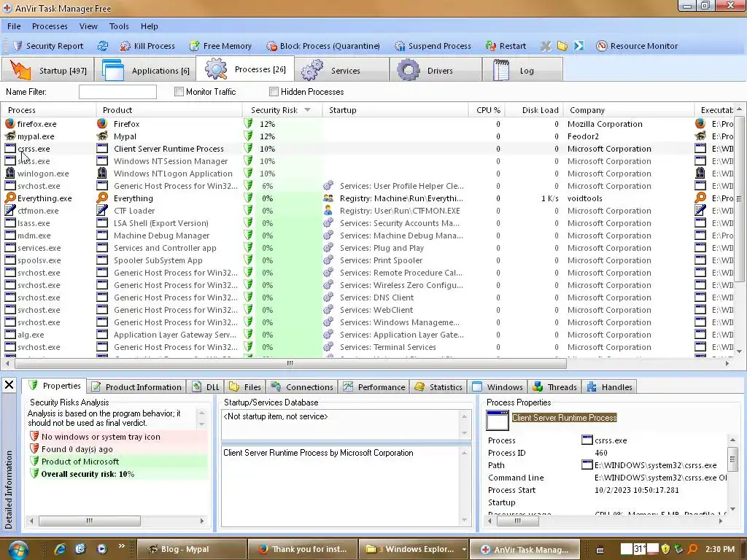This screenshot has width=747, height=560.
Task: Click the ctfmon.exe pen icon
Action: click(10, 211)
